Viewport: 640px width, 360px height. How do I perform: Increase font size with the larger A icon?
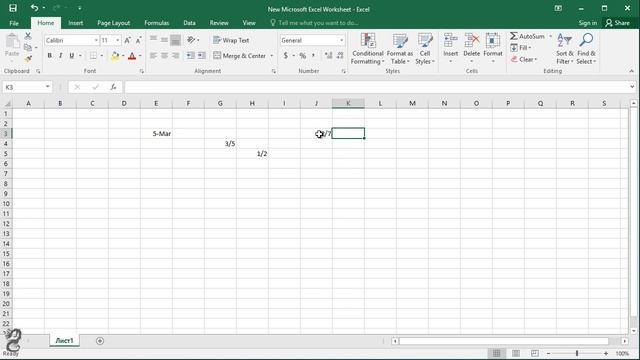pyautogui.click(x=128, y=40)
